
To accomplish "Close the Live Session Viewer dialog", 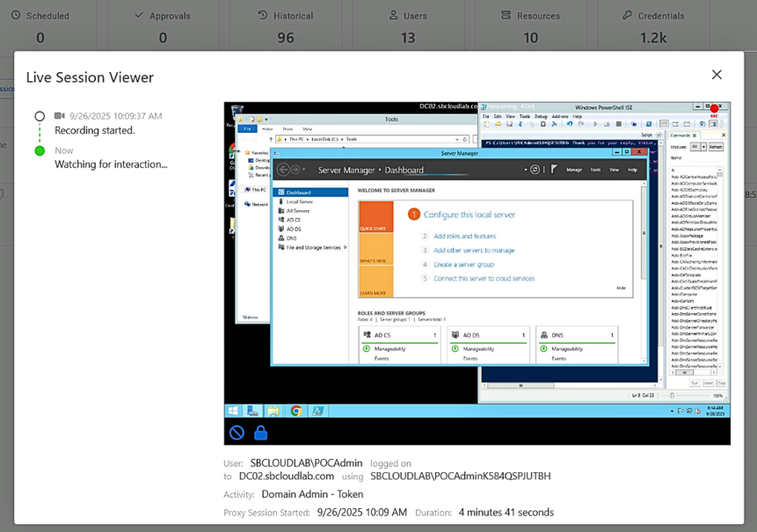I will coord(717,75).
